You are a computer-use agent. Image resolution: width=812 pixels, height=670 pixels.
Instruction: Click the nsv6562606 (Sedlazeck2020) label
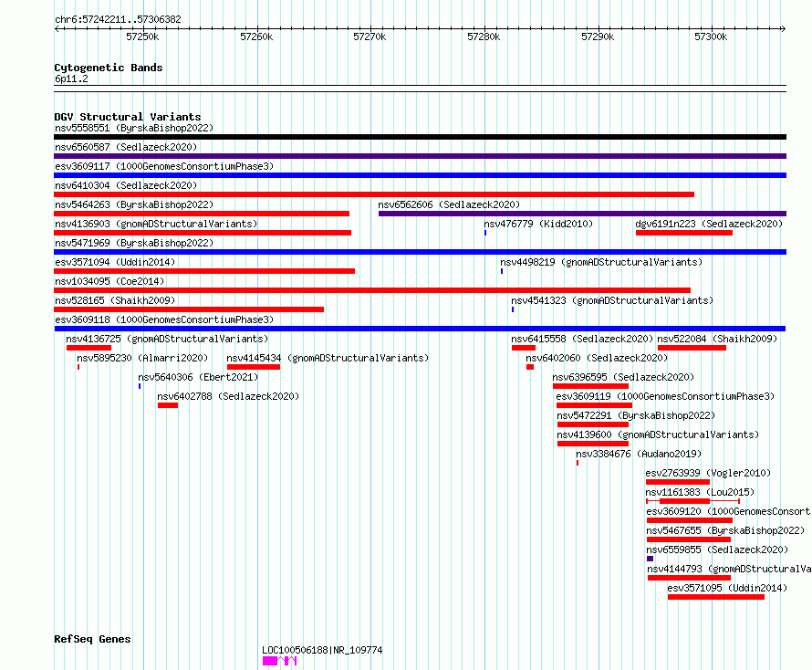pyautogui.click(x=449, y=204)
